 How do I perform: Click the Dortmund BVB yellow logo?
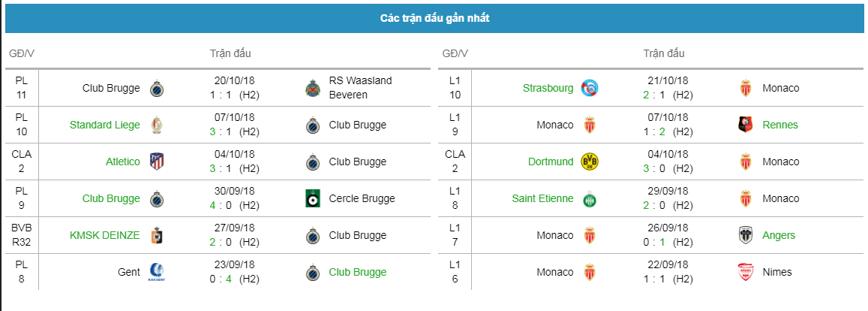(590, 162)
